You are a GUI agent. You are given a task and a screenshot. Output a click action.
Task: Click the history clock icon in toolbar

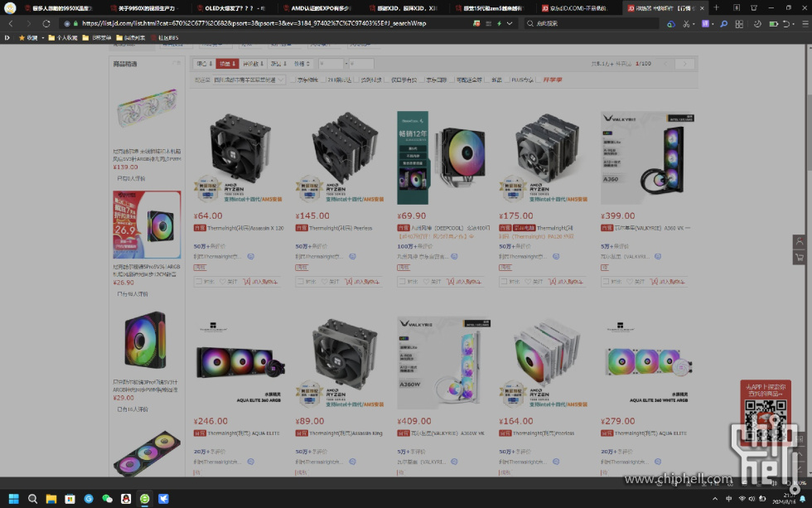pyautogui.click(x=757, y=24)
